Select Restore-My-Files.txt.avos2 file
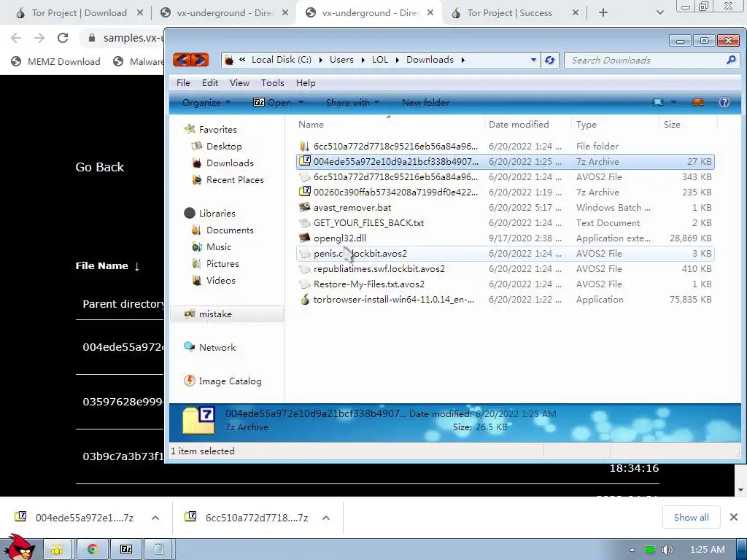This screenshot has height=560, width=747. (x=505, y=284)
